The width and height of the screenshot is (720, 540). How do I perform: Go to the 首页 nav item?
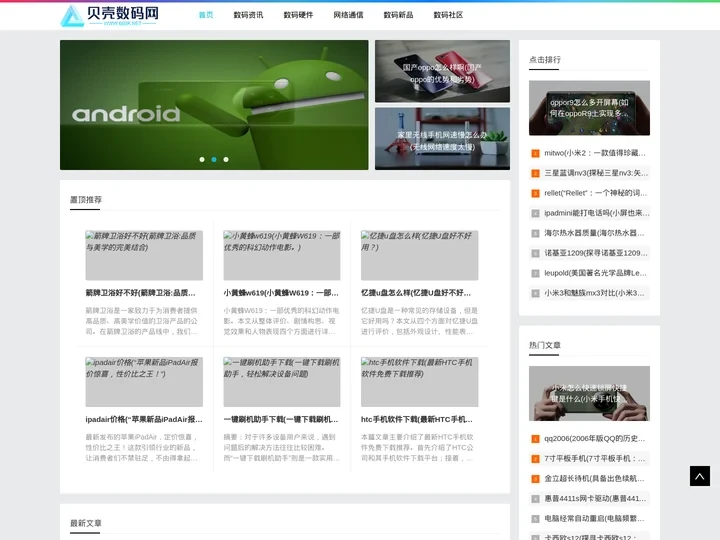click(206, 15)
